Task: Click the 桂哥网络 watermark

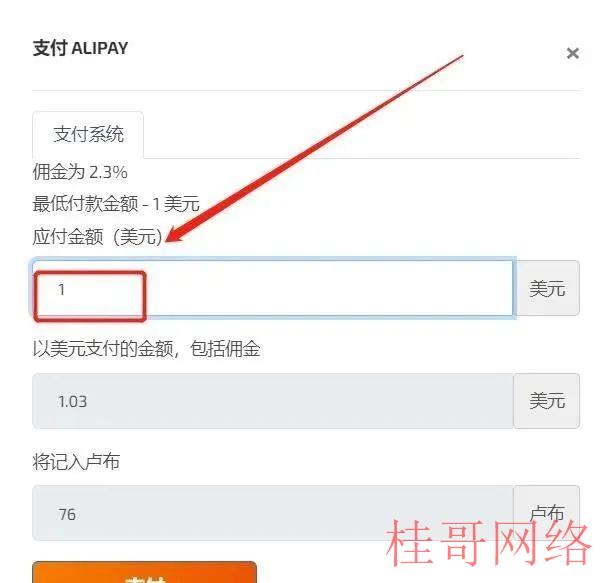Action: click(488, 544)
